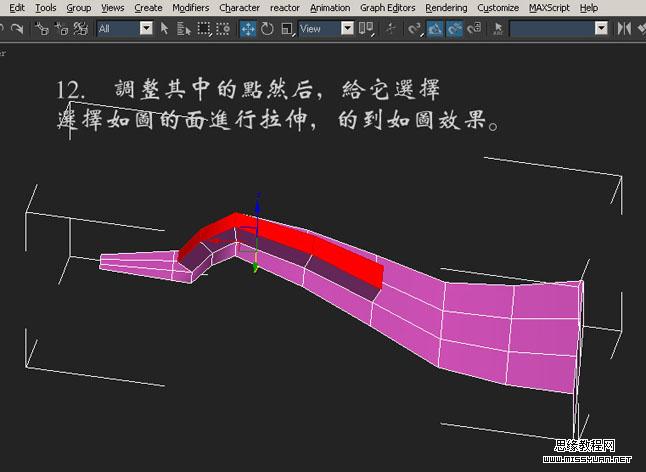
Task: Toggle Window/Crossing selection mode
Action: click(223, 28)
